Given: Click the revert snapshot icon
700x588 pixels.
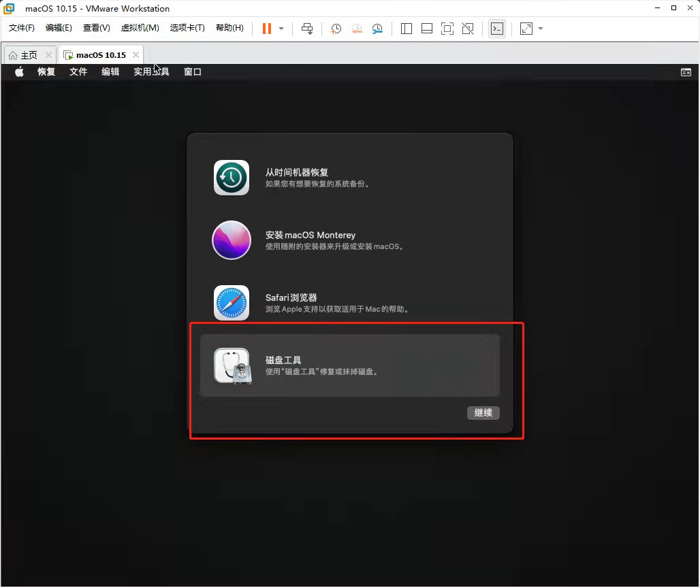Looking at the screenshot, I should coord(355,29).
